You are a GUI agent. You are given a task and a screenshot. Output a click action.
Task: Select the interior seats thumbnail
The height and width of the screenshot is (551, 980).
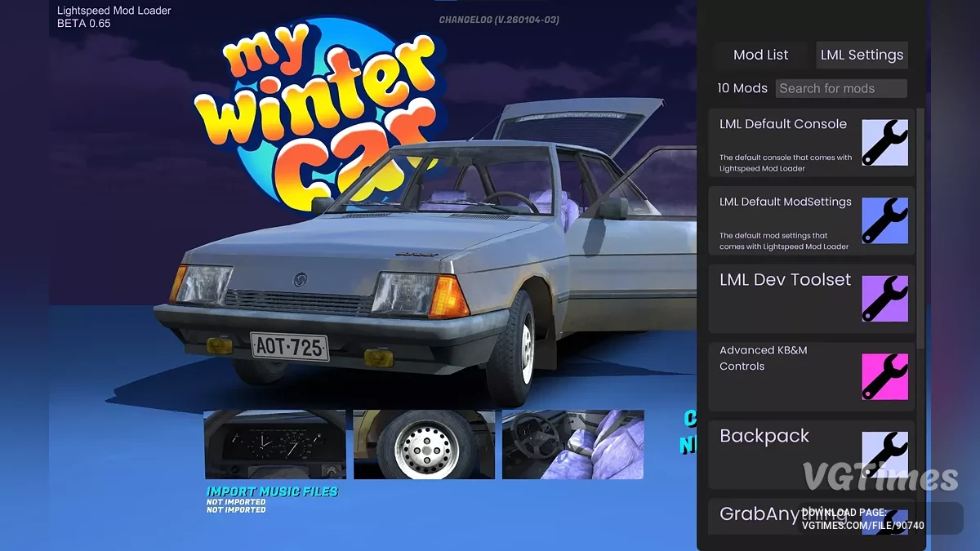[572, 444]
